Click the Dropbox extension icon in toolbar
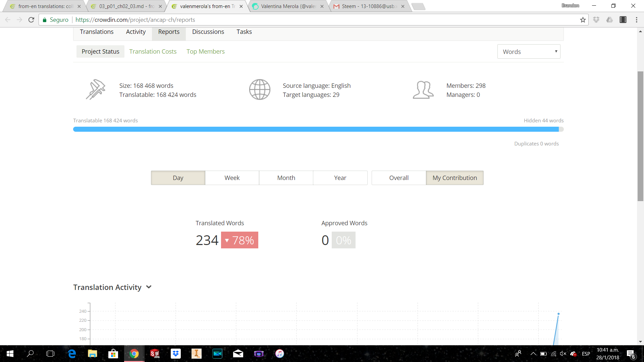 (596, 20)
